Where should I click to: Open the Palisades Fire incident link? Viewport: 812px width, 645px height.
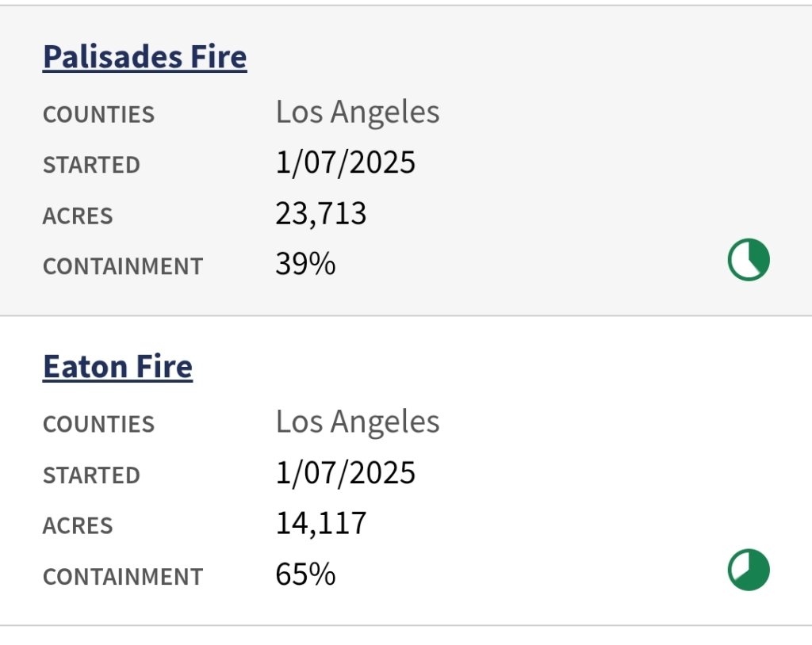[144, 57]
